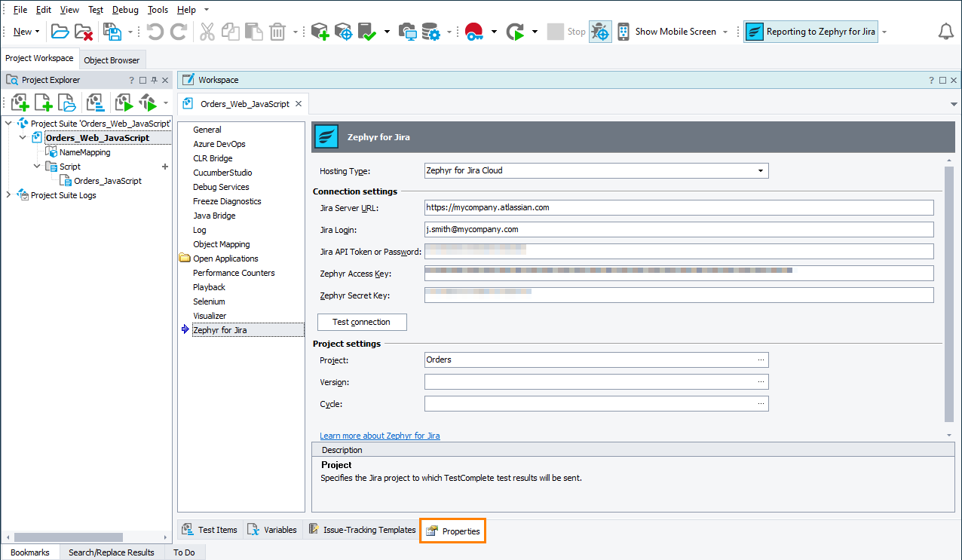Click the Run Project Suite cube icon

point(148,103)
